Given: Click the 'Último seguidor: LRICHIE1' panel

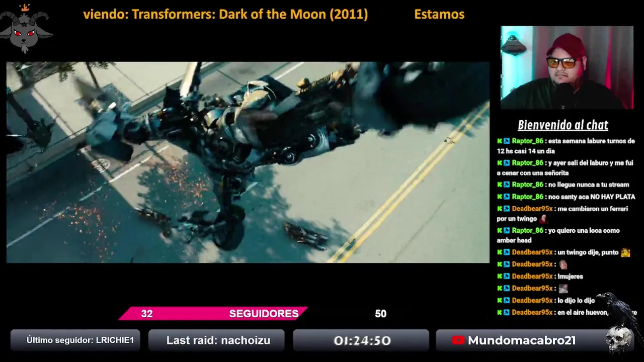Looking at the screenshot, I should (x=75, y=340).
